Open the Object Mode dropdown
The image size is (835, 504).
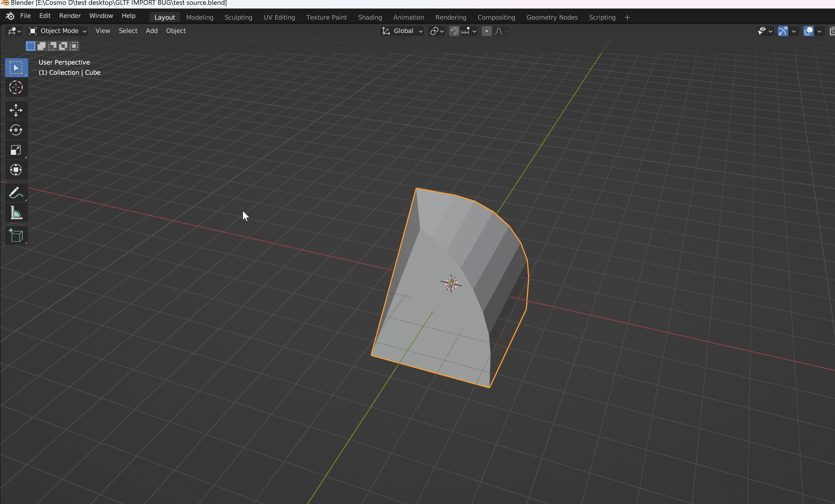coord(57,31)
